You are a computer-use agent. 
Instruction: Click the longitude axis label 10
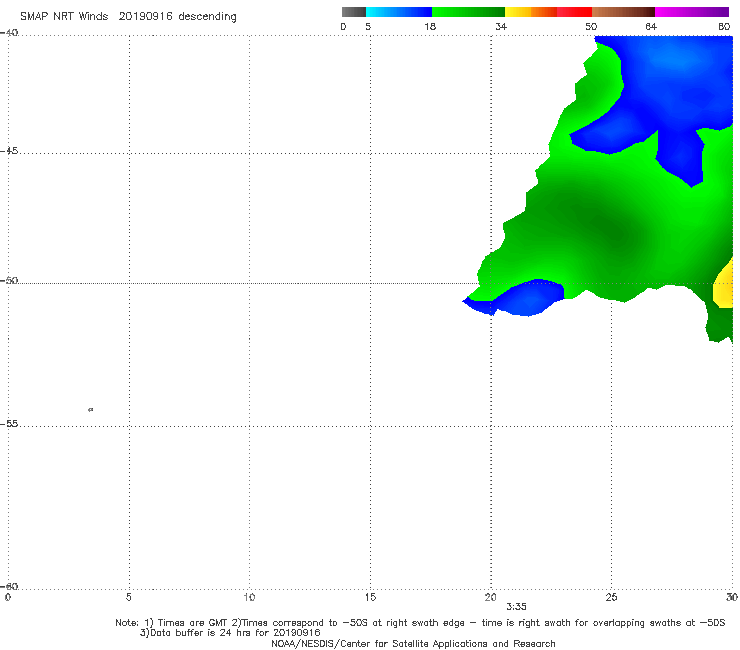click(x=249, y=597)
